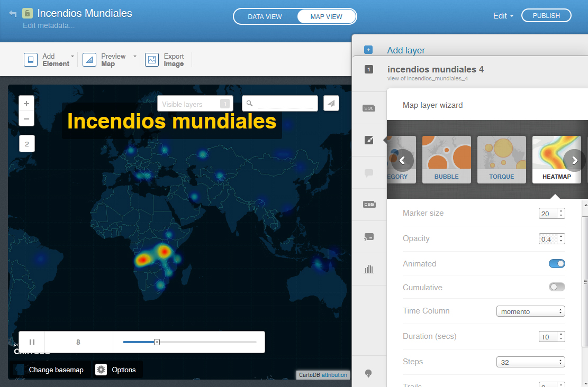Open the filters histogram icon
Viewport: 588px width, 387px height.
[x=369, y=269]
